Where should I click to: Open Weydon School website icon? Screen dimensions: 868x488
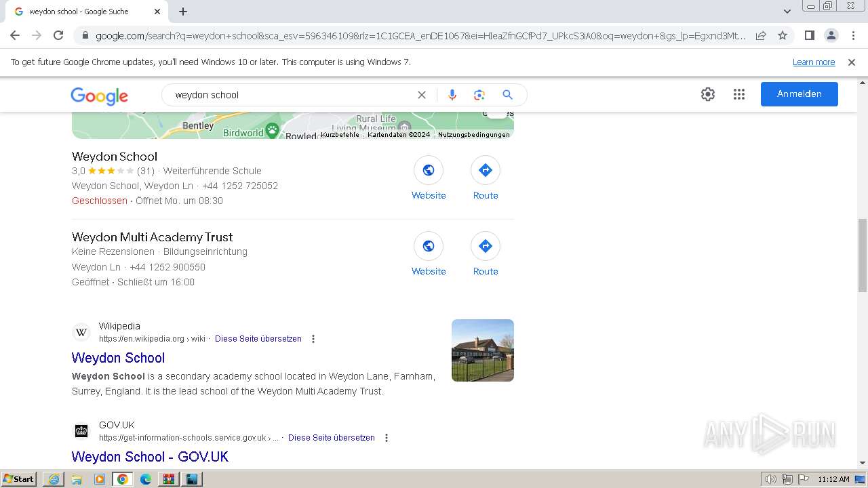click(x=429, y=170)
